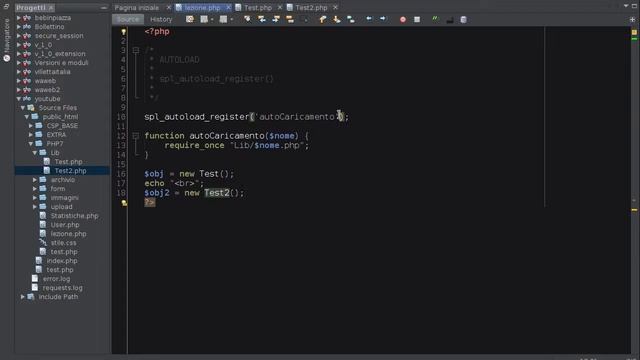Collapse the comment block fold at line 3
Viewport: 640px width, 360px height.
[x=136, y=50]
